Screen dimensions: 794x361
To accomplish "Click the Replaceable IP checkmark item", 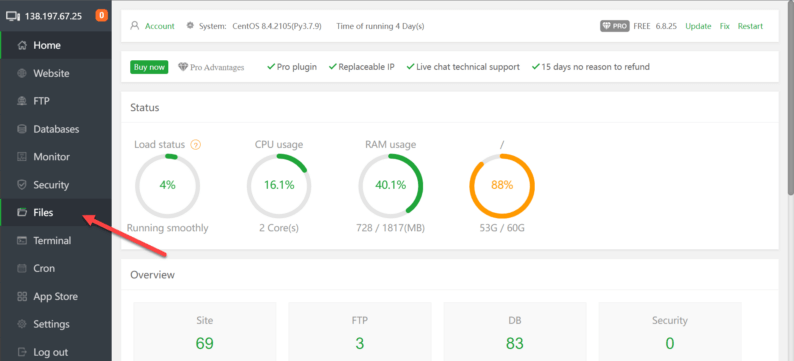I will [362, 67].
